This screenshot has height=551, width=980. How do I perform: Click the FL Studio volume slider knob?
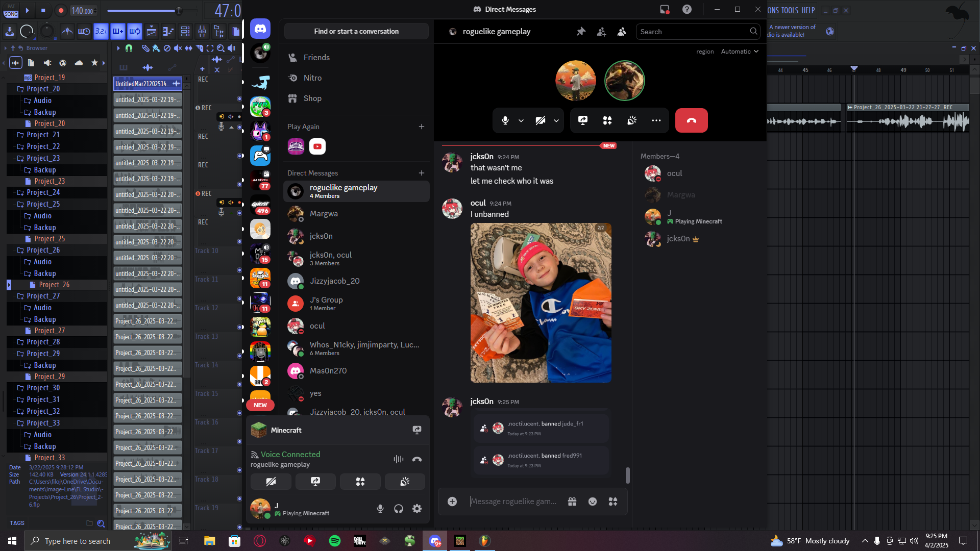coord(178,11)
